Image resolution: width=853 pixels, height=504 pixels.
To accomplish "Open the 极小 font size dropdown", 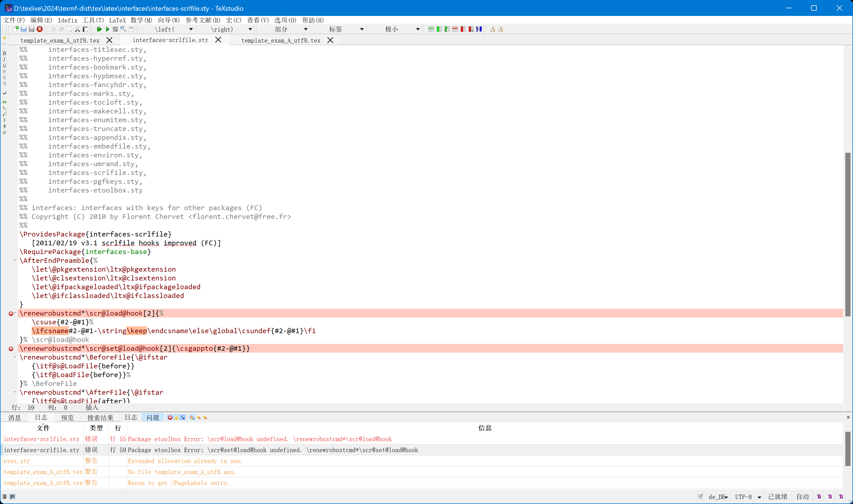I will point(418,29).
